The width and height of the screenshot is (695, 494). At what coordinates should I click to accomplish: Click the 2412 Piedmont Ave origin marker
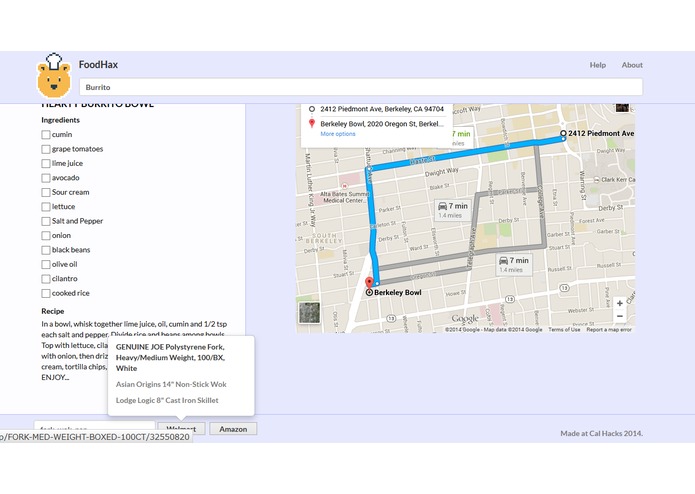[x=563, y=133]
